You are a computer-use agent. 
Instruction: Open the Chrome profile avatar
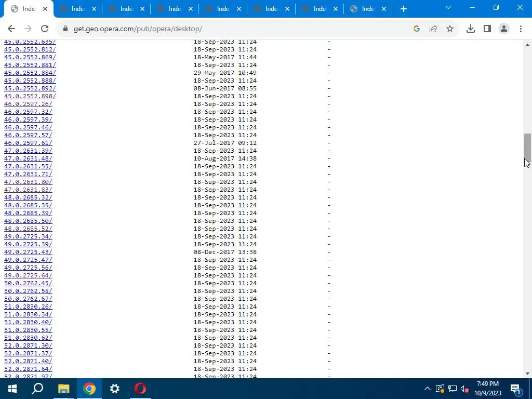tap(504, 29)
